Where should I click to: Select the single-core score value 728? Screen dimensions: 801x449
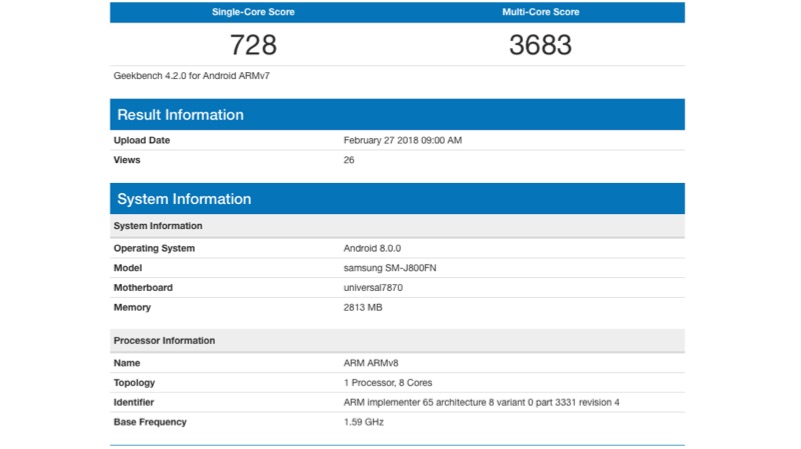pos(253,45)
